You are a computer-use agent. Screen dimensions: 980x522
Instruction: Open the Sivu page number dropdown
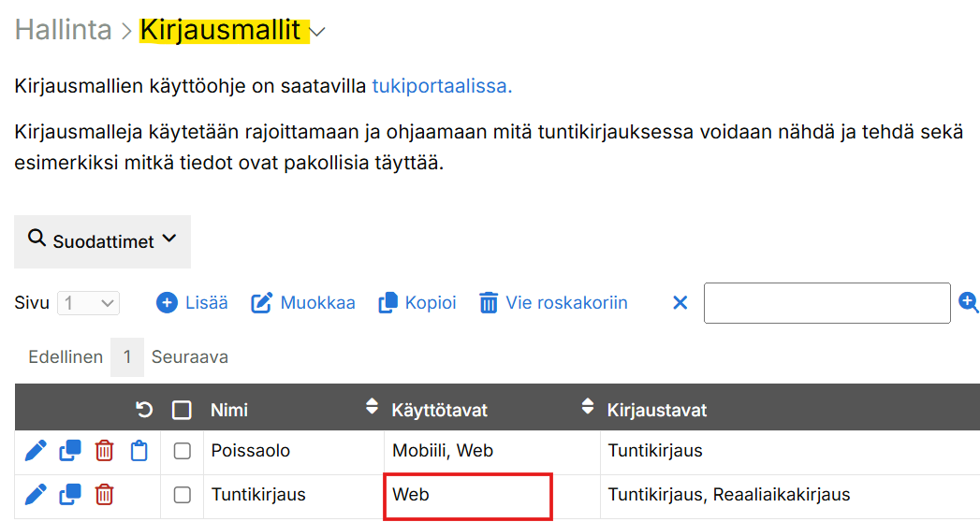[89, 303]
